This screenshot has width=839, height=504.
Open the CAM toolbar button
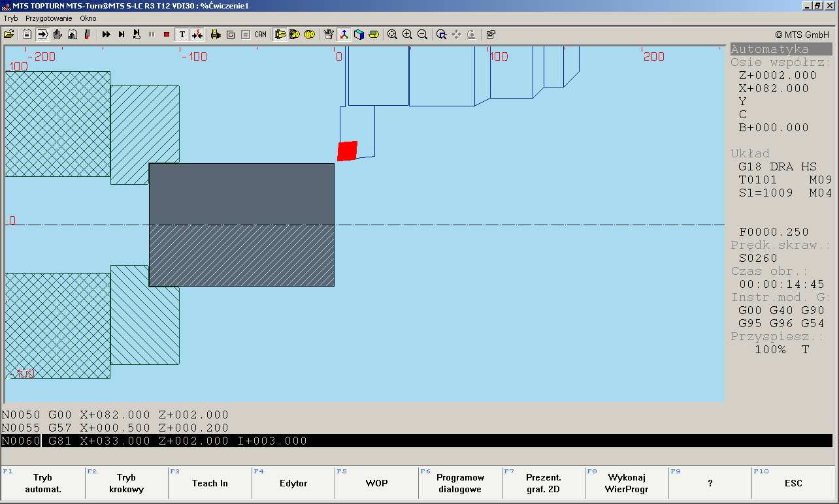click(261, 34)
